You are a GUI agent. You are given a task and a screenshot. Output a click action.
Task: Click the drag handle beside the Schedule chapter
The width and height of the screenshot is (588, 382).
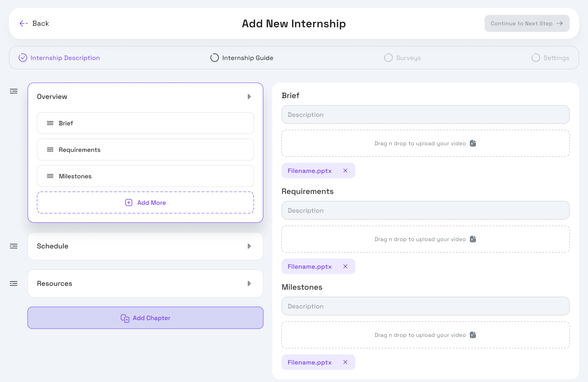pyautogui.click(x=13, y=246)
